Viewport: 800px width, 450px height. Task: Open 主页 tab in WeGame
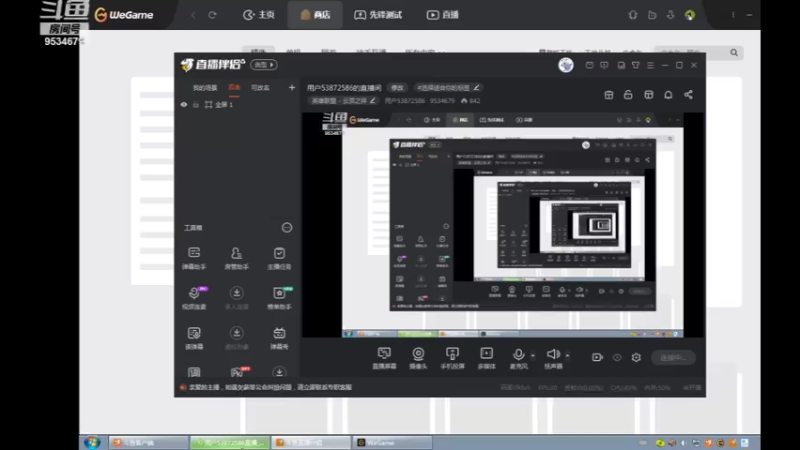point(259,15)
